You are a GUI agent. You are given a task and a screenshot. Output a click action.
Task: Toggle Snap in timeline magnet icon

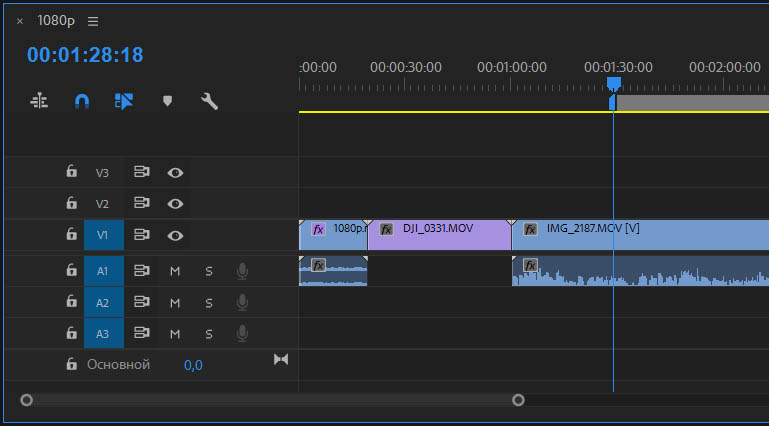[81, 101]
